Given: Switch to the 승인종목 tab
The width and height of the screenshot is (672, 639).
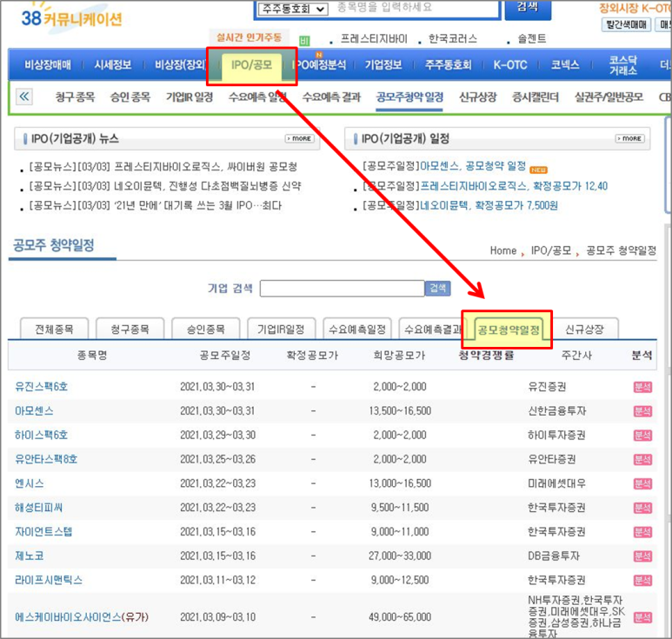Looking at the screenshot, I should pos(206,329).
